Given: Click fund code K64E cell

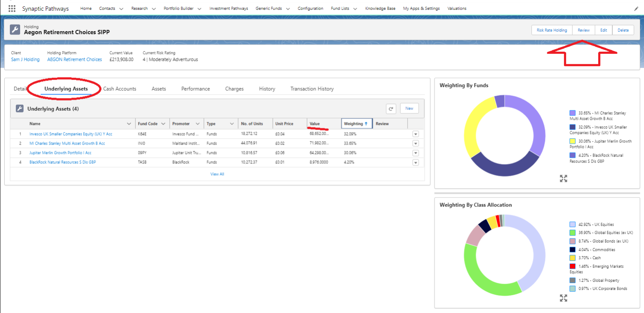Looking at the screenshot, I should tap(142, 134).
